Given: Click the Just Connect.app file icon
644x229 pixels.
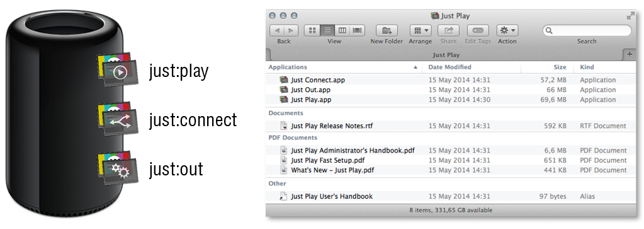Looking at the screenshot, I should pos(284,80).
